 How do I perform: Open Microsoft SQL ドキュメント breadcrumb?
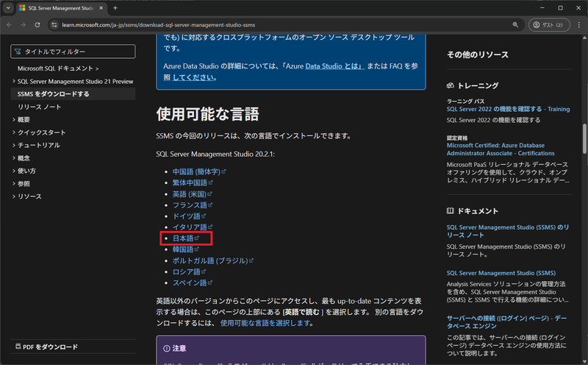[58, 68]
